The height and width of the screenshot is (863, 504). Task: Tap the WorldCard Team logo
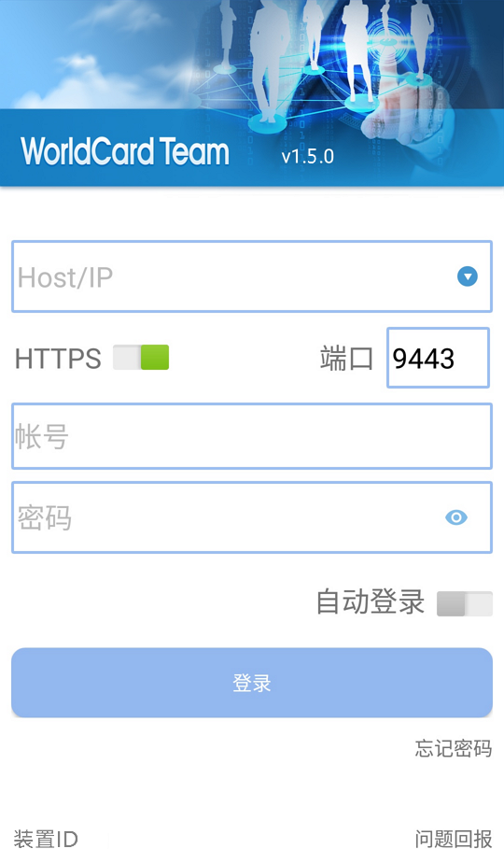(125, 151)
